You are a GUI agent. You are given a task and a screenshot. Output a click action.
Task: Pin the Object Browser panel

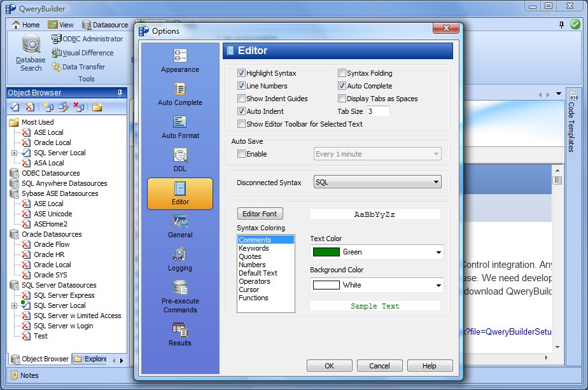120,93
